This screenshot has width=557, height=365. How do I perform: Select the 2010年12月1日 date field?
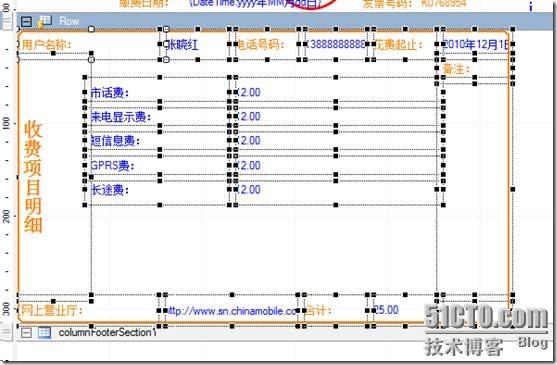point(476,44)
